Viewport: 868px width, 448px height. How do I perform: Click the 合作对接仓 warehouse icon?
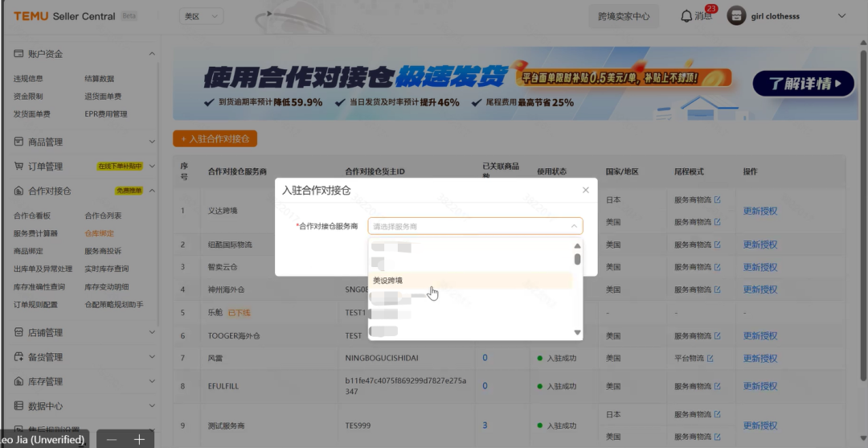coord(18,191)
